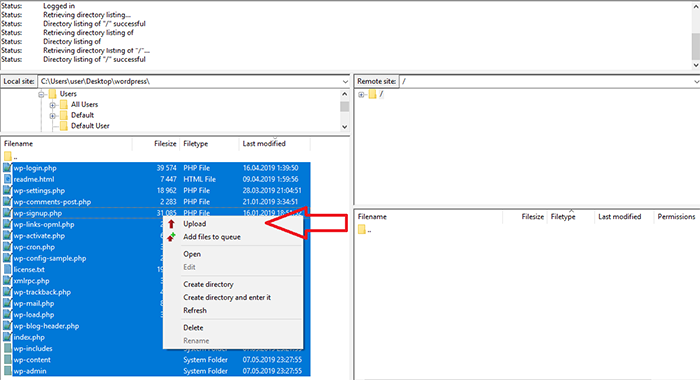Click the wp-blog-header.php file icon
700x380 pixels.
tap(7, 326)
